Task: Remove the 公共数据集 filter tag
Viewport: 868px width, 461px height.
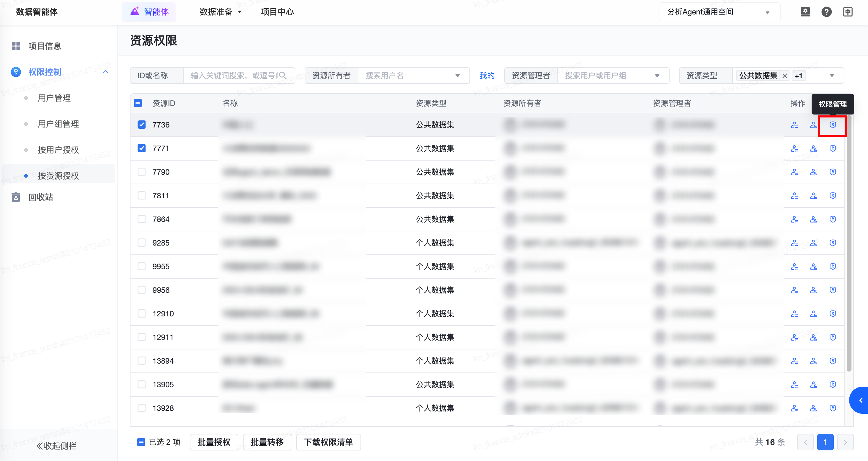Action: [x=784, y=76]
